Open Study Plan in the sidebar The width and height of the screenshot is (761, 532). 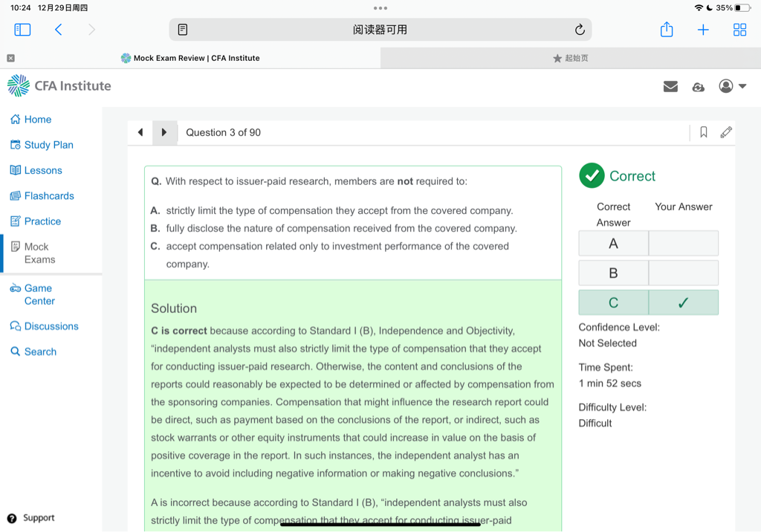(42, 145)
